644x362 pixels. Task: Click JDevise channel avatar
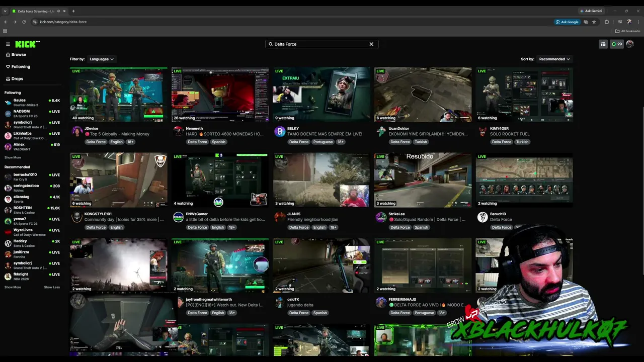coord(77,132)
